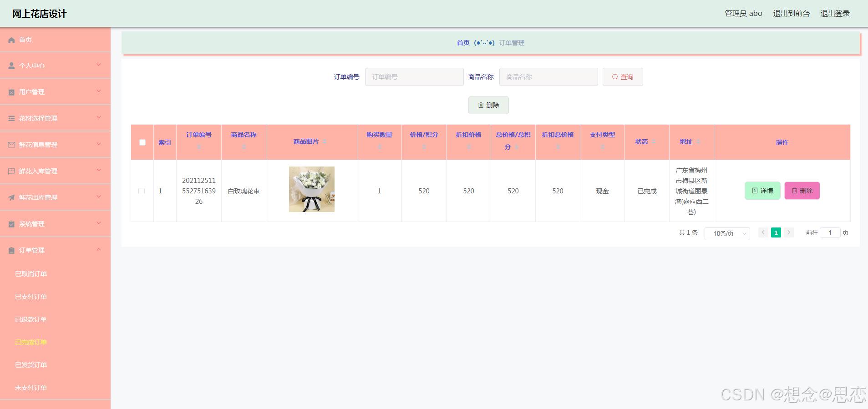Open 未支付订单 submenu item
The width and height of the screenshot is (868, 409).
tap(31, 388)
